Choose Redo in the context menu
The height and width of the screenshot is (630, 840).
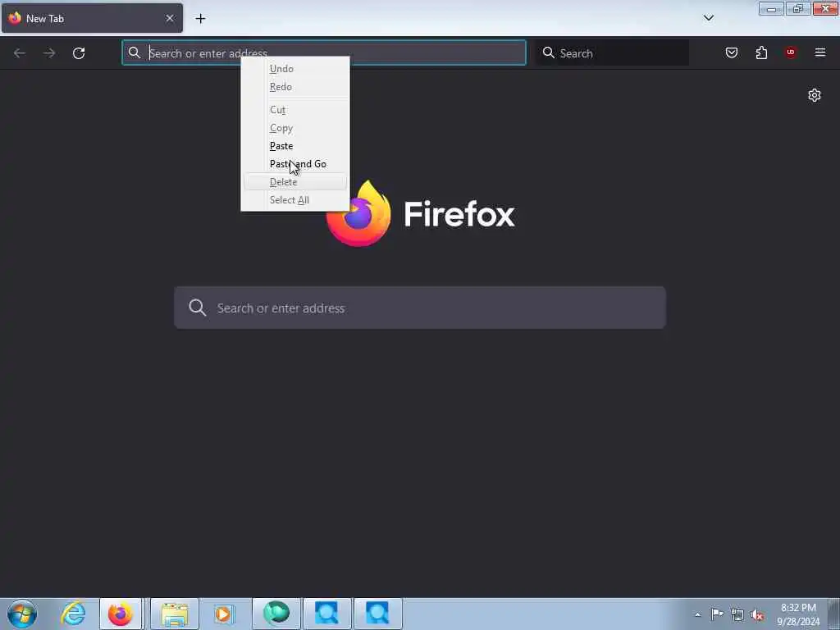(295, 87)
